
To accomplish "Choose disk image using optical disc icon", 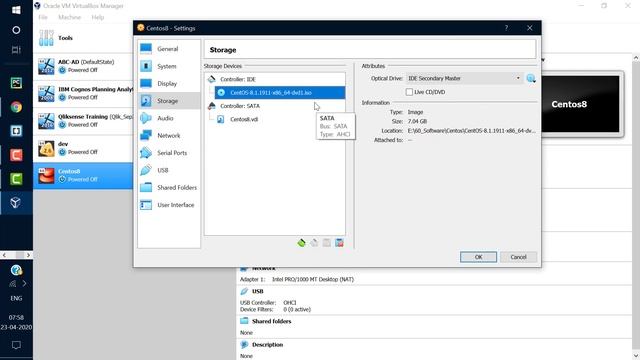I will [x=531, y=78].
